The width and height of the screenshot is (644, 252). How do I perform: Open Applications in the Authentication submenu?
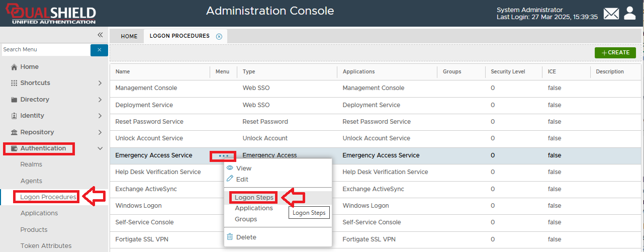click(x=39, y=213)
